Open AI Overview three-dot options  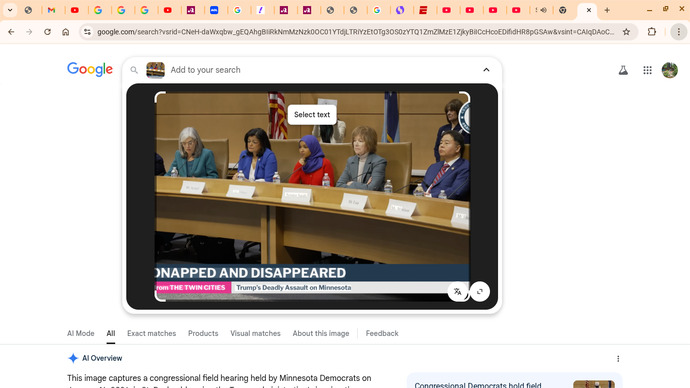click(x=618, y=359)
